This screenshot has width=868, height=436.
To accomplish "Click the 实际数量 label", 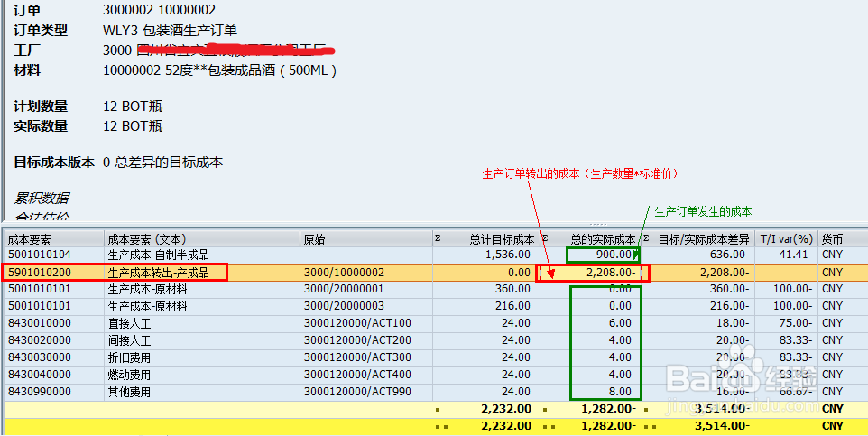I will click(41, 126).
